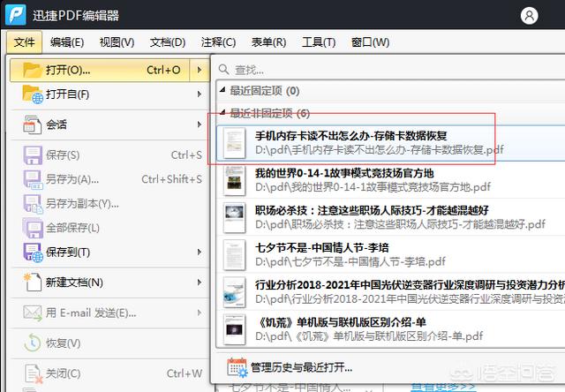Viewport: 565px width, 392px height.
Task: Choose 保存到(T) menu entry
Action: click(109, 253)
